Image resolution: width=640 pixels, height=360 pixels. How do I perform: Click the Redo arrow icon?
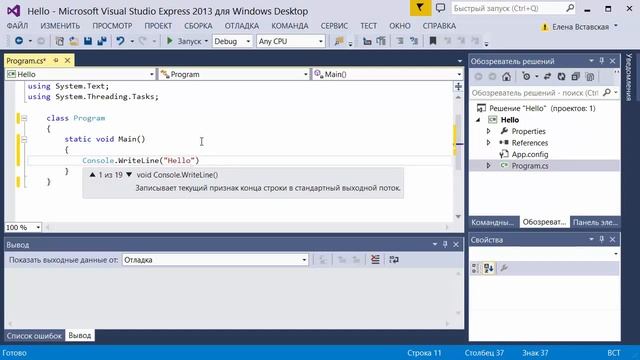pyautogui.click(x=143, y=41)
